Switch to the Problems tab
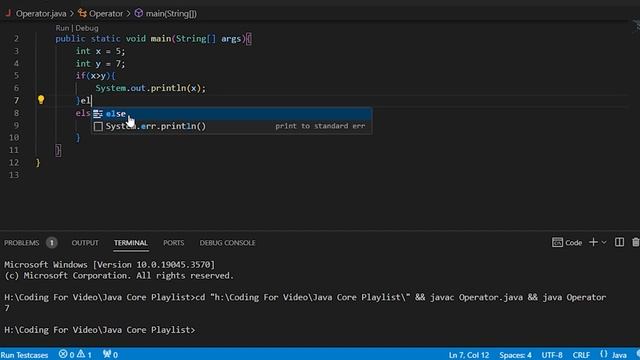640x360 pixels. pos(22,243)
